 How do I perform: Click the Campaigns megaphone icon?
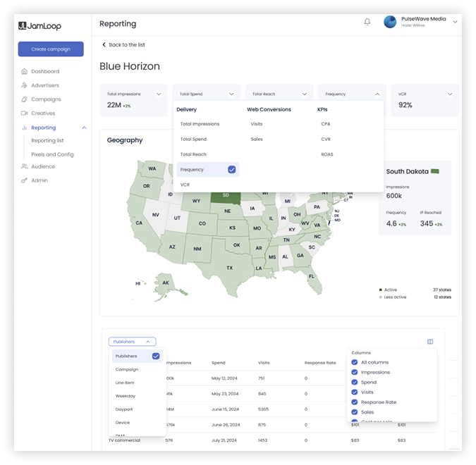pos(24,99)
